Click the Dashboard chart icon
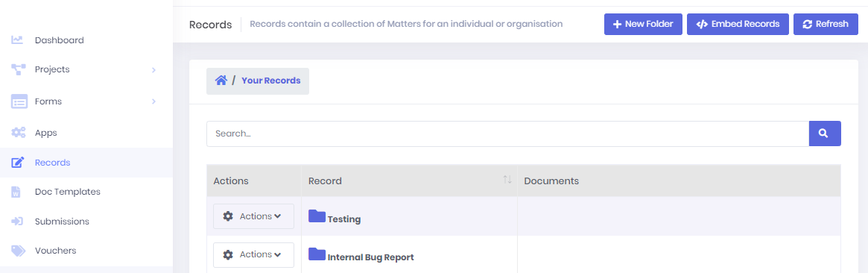This screenshot has width=868, height=273. click(x=17, y=40)
